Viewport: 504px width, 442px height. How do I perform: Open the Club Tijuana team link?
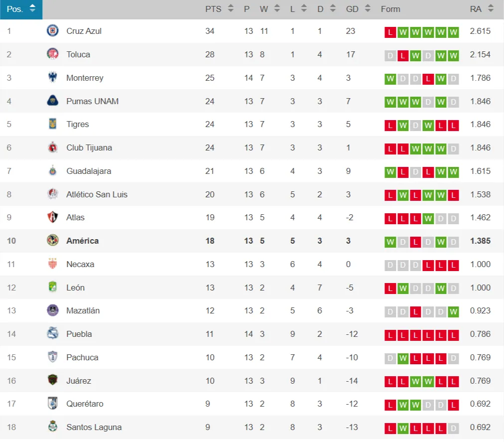tap(89, 147)
